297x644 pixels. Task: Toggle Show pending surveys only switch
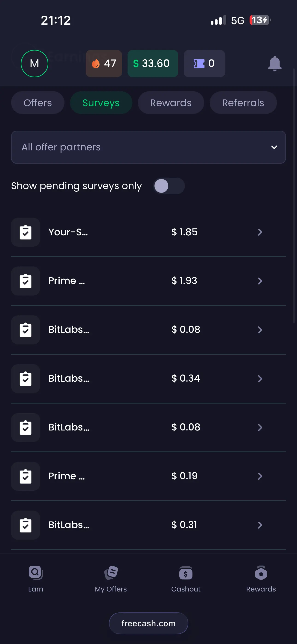[x=169, y=186]
